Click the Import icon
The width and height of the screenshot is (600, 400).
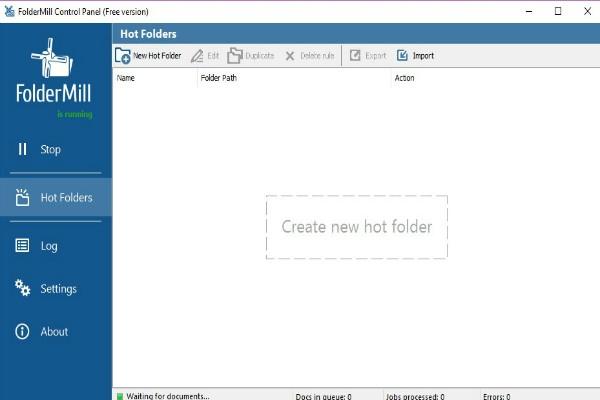coord(402,56)
